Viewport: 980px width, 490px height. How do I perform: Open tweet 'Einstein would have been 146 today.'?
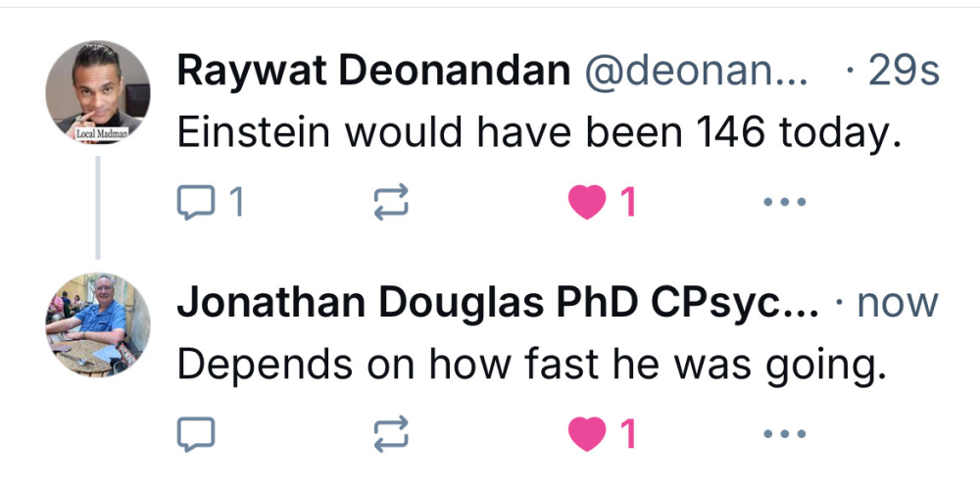click(x=538, y=132)
